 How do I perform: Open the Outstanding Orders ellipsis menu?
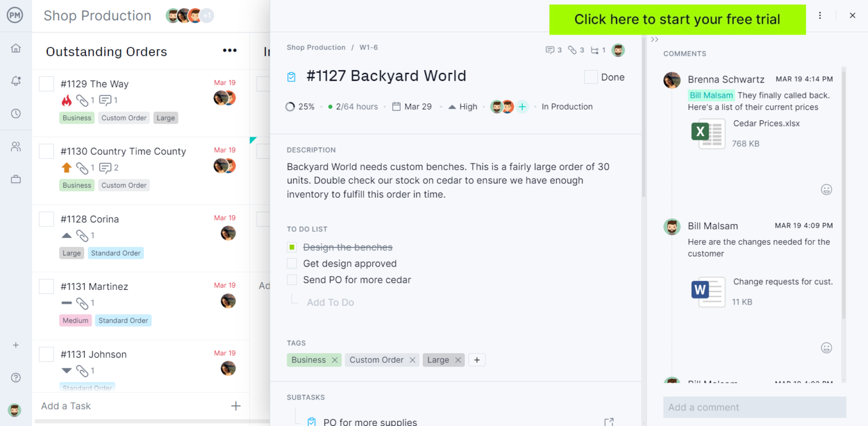229,50
